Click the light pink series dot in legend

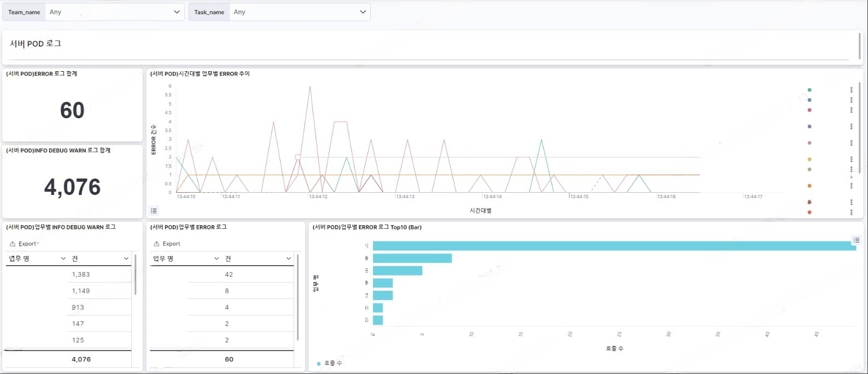pyautogui.click(x=809, y=143)
